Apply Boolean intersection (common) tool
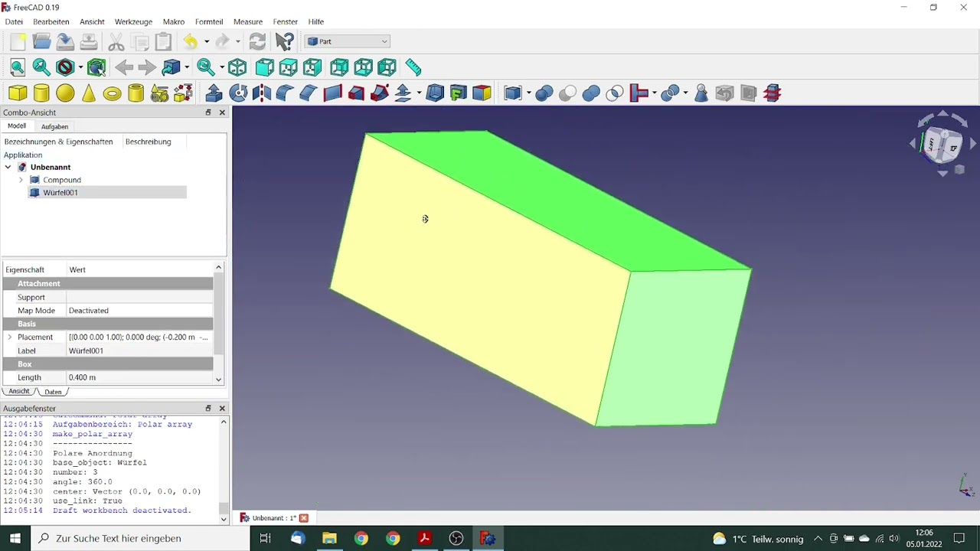Image resolution: width=980 pixels, height=551 pixels. click(x=615, y=93)
